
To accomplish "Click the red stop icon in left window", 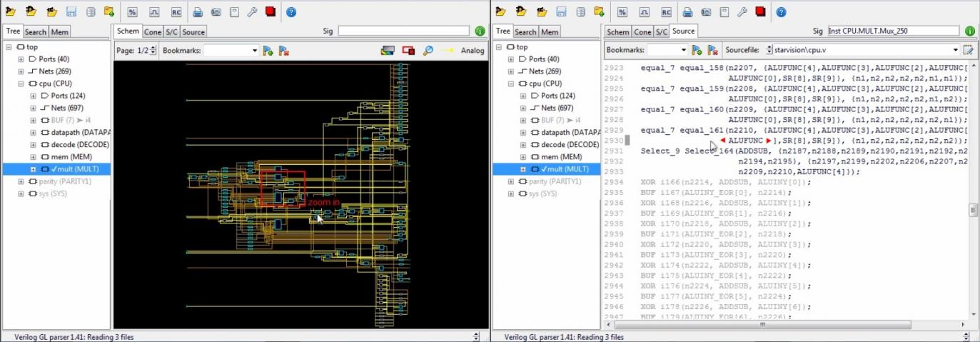I will [x=271, y=11].
